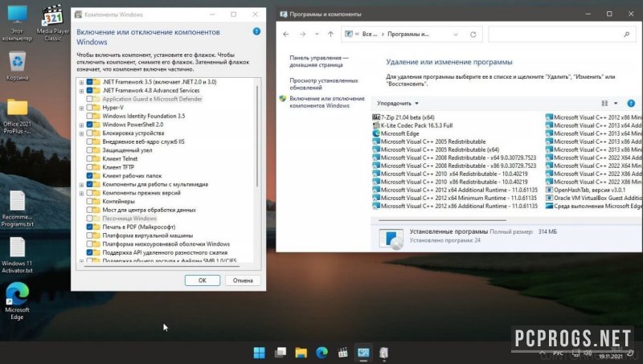Click horizontal scrollbar under programs list

442,220
